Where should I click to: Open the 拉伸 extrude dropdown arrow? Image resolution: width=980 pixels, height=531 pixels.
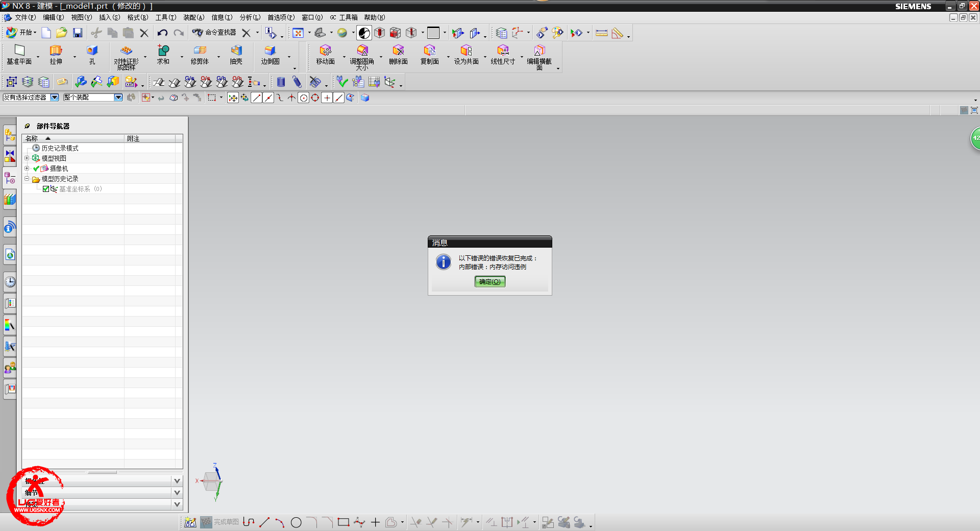tap(75, 57)
